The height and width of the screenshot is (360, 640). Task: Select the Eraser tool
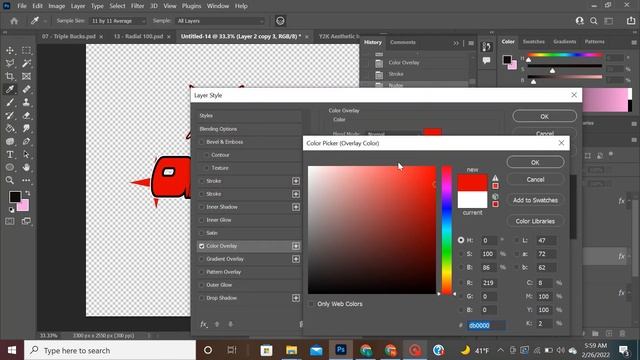(x=26, y=116)
